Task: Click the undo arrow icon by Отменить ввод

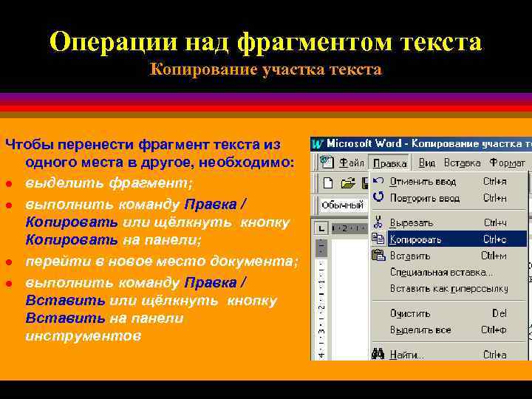Action: pos(378,181)
